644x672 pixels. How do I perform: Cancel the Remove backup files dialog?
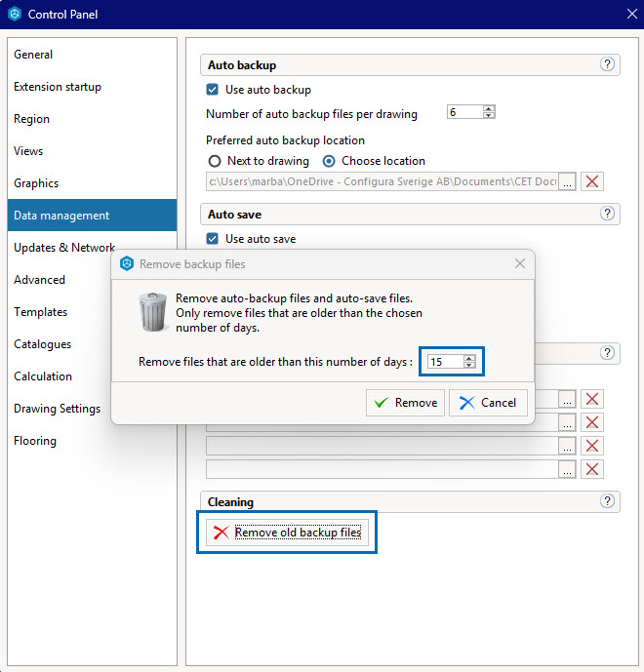click(x=488, y=403)
